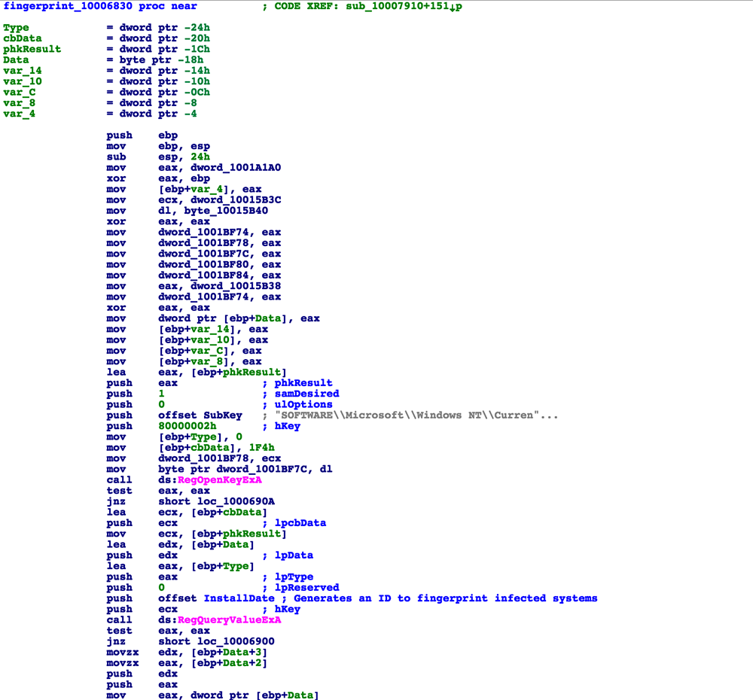Follow the loc_1000690A jump target
Image resolution: width=753 pixels, height=700 pixels.
point(236,502)
